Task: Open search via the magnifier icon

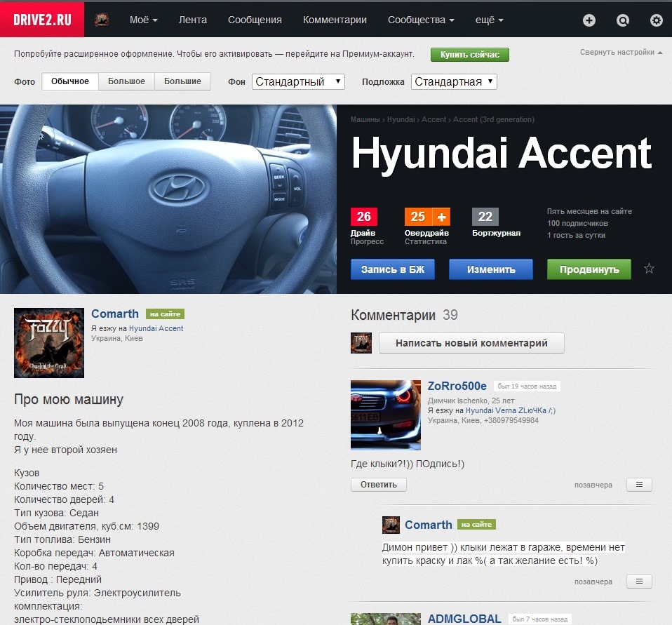Action: coord(622,20)
